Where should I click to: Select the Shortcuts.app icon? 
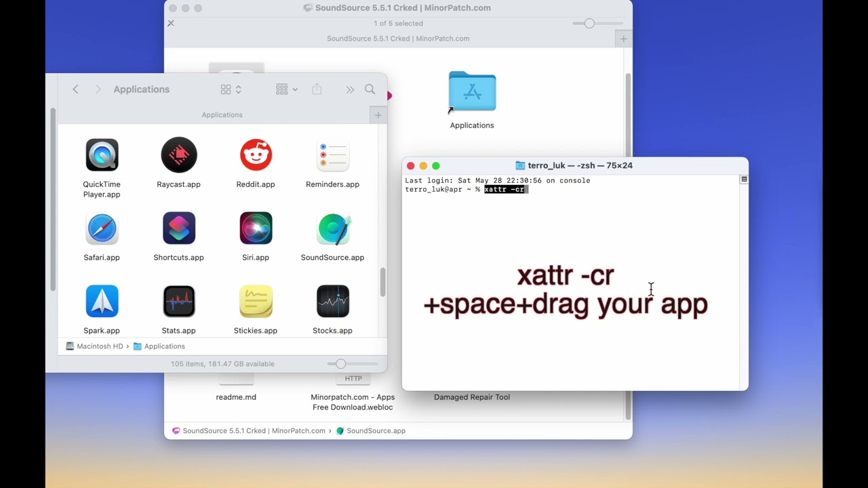[178, 228]
